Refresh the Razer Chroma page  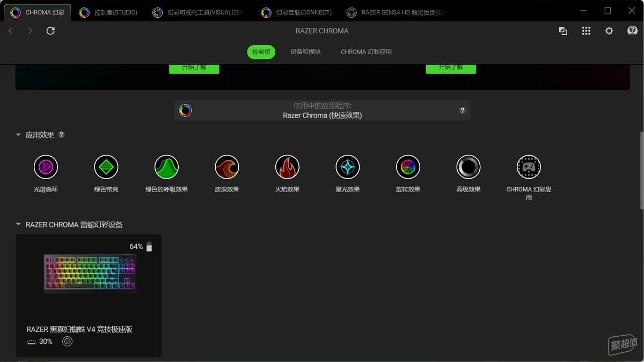(x=50, y=31)
